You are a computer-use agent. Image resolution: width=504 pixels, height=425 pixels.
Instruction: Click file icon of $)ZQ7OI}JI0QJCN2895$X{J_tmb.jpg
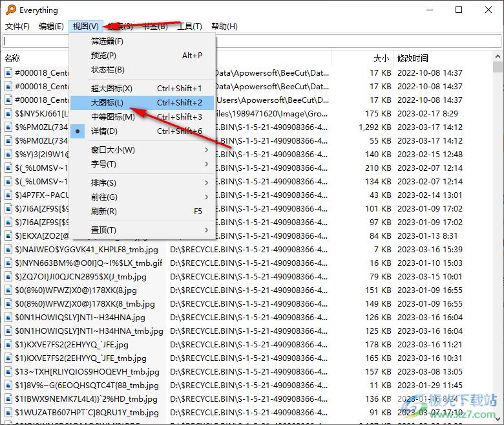click(8, 277)
